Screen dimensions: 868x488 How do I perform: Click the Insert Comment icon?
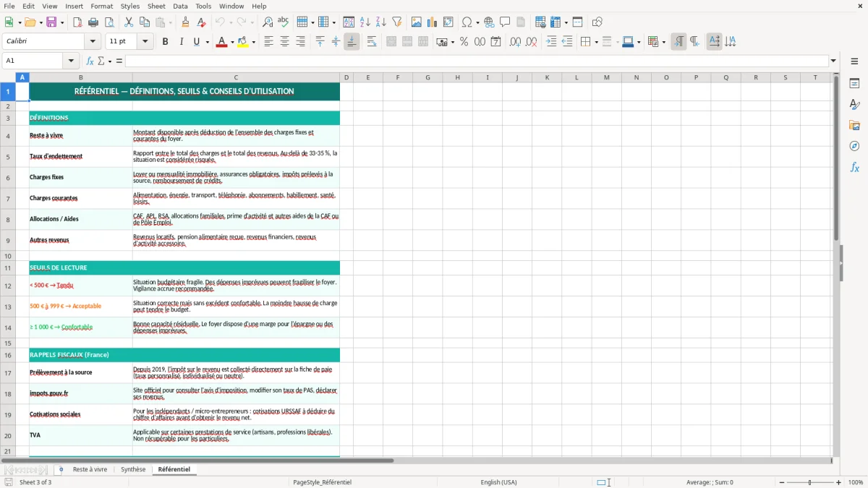point(505,22)
